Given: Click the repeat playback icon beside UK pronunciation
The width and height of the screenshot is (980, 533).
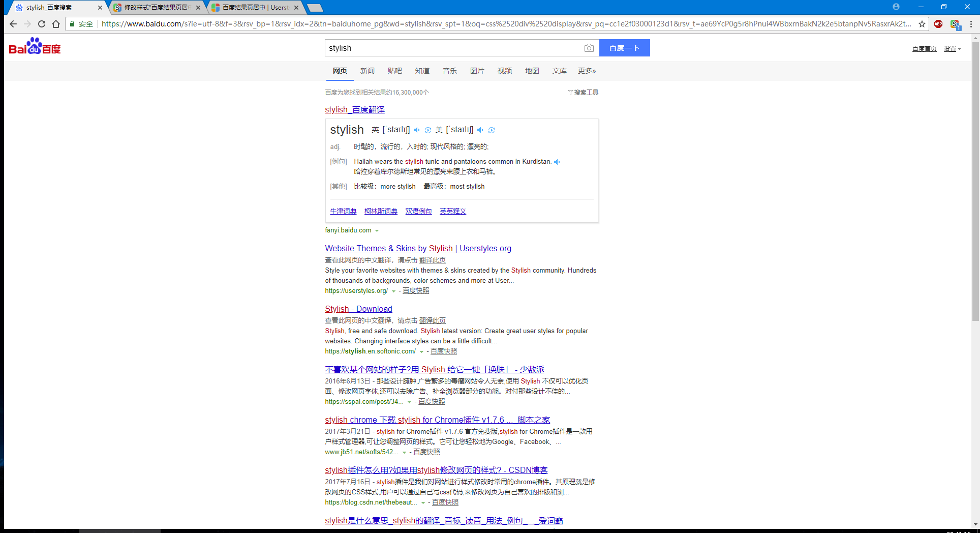Looking at the screenshot, I should pos(427,130).
